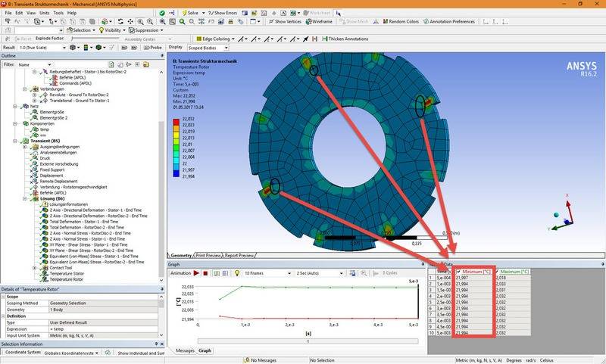Stop the result animation

pyautogui.click(x=205, y=273)
